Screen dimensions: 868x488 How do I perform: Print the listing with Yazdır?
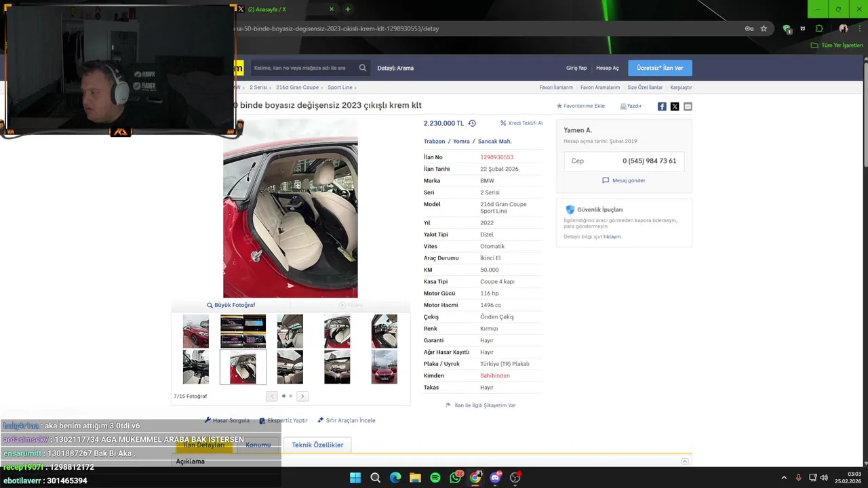point(631,106)
